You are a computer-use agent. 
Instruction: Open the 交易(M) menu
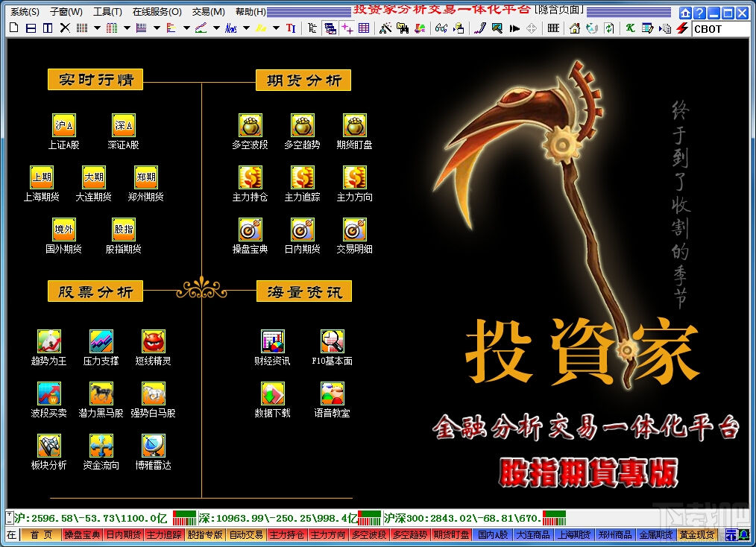click(208, 12)
